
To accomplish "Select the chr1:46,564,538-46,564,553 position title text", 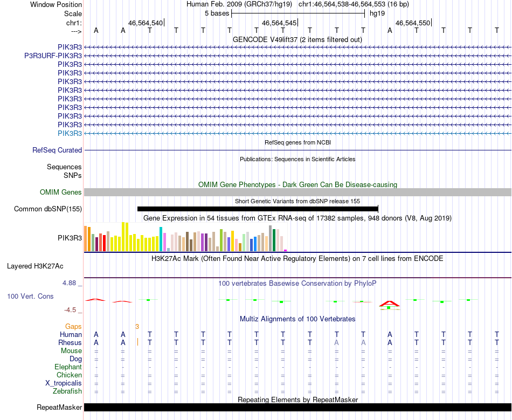I will [x=354, y=4].
